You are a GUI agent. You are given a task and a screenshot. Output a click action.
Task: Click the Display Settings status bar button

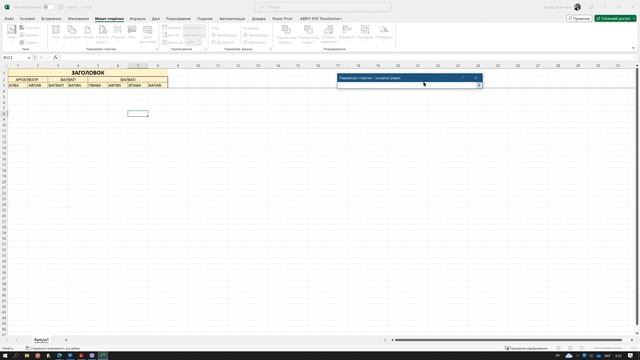pyautogui.click(x=526, y=348)
